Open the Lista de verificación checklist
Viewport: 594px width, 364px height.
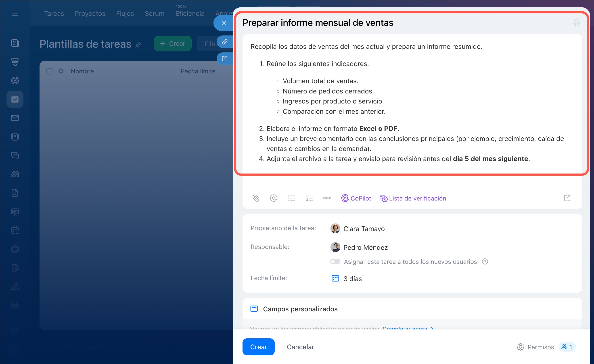(413, 198)
